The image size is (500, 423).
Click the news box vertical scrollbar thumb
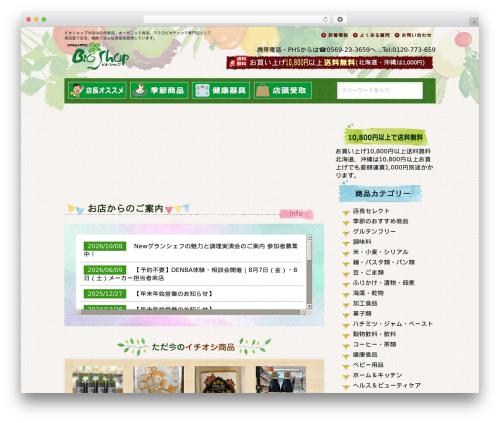[309, 250]
